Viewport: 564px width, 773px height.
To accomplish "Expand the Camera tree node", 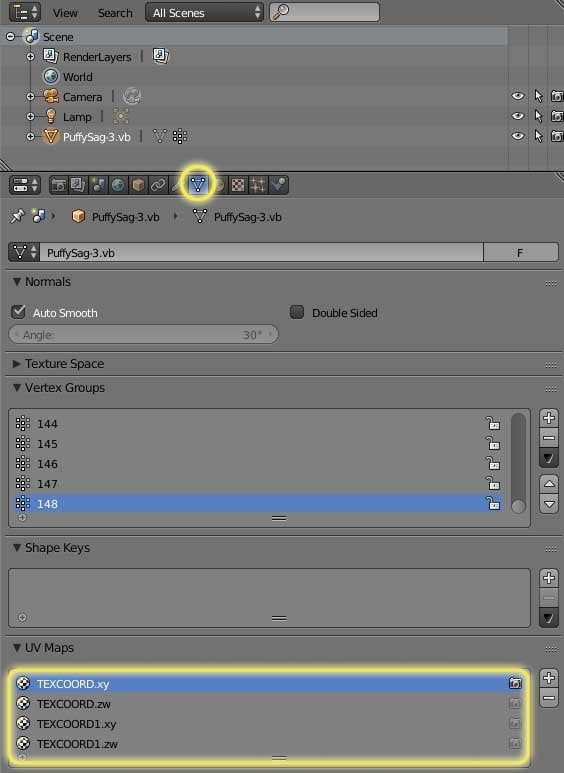I will 31,96.
